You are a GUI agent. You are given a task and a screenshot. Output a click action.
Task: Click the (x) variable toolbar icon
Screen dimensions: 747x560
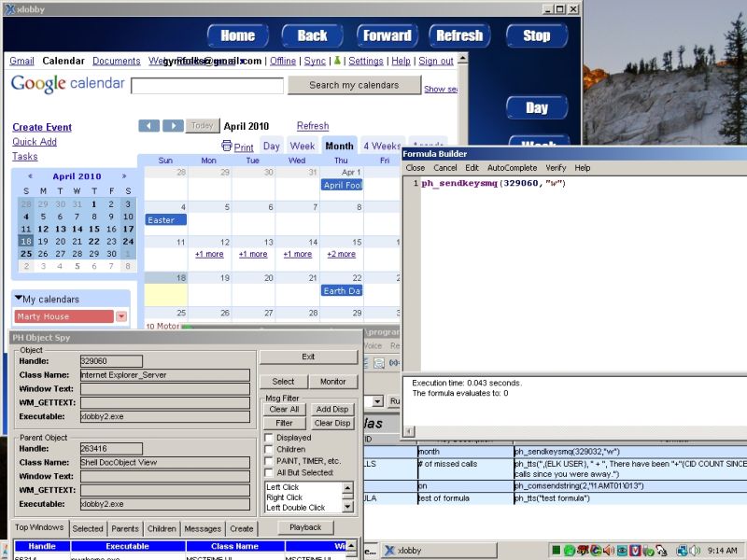pos(394,363)
